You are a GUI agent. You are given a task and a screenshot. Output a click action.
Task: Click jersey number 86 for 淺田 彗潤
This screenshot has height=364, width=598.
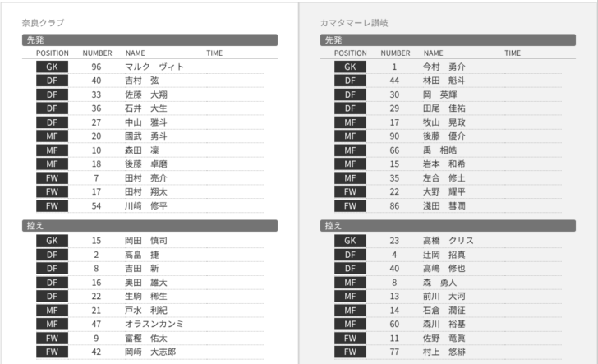click(394, 205)
